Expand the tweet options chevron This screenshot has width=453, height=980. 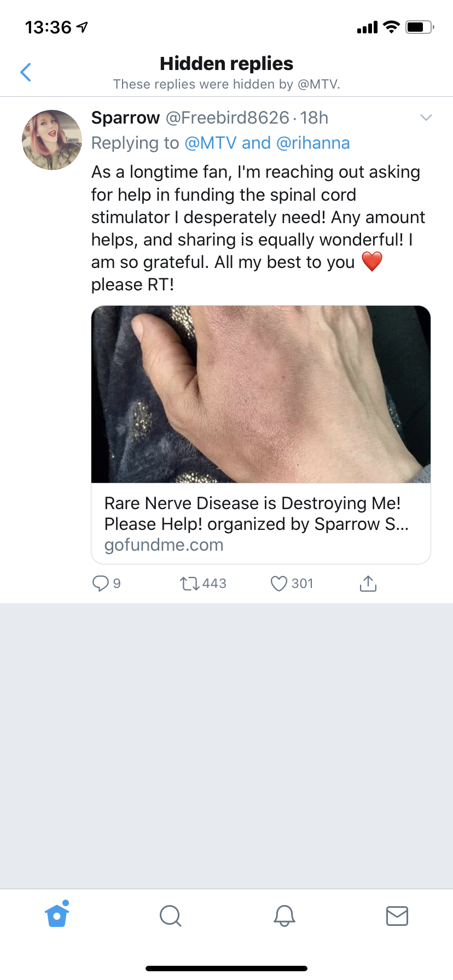pyautogui.click(x=426, y=118)
